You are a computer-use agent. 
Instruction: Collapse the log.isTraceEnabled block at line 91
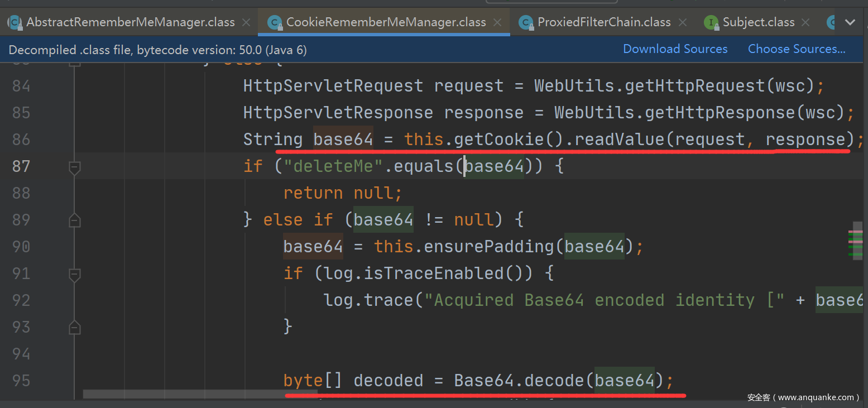point(74,274)
